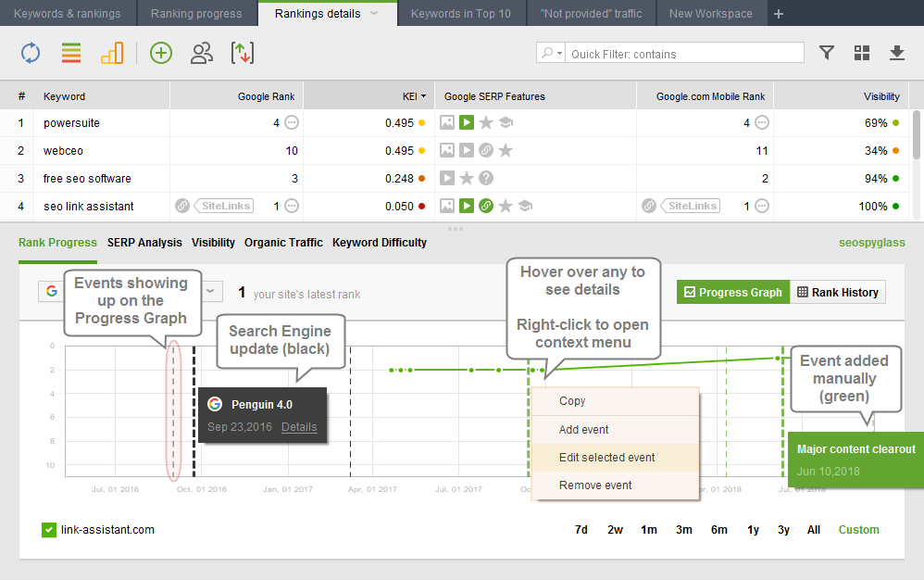Click the black dashed event line before Apr 2017
This screenshot has width=924, height=580.
pos(351,411)
